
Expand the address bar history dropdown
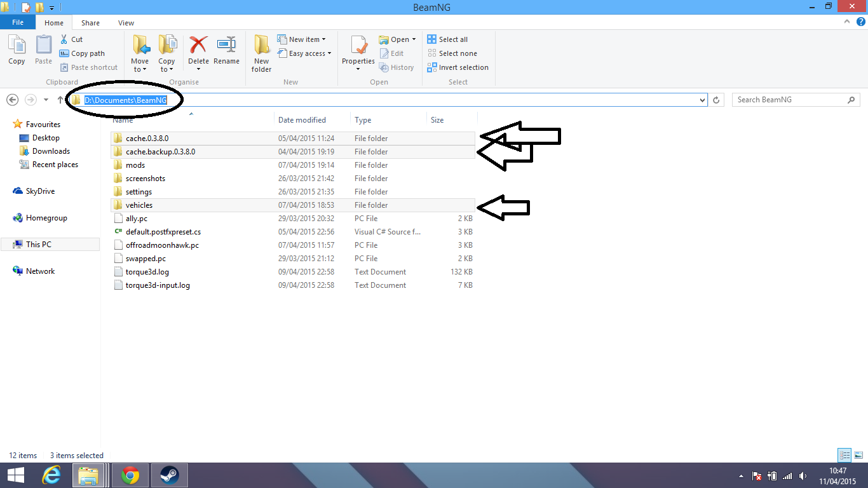[x=702, y=100]
